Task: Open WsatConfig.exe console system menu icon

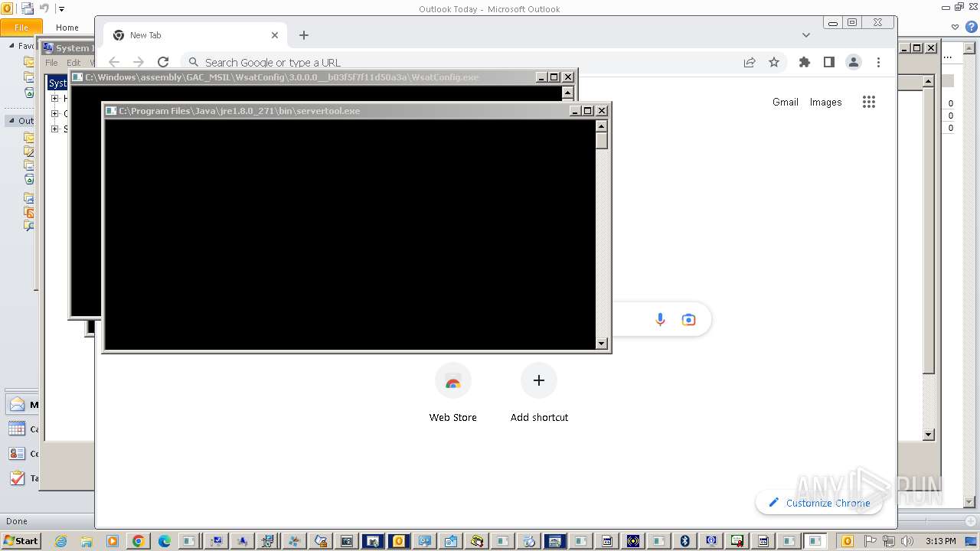Action: point(77,77)
